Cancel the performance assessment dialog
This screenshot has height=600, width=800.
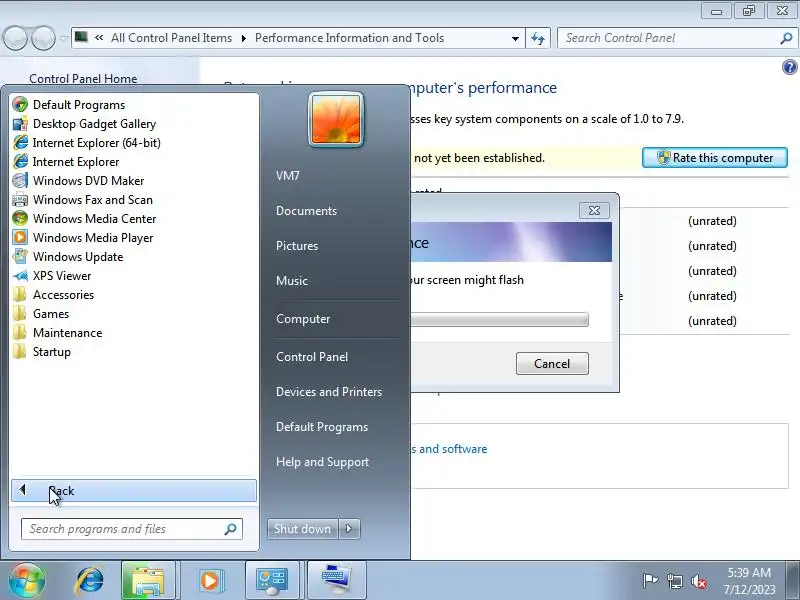pyautogui.click(x=552, y=363)
